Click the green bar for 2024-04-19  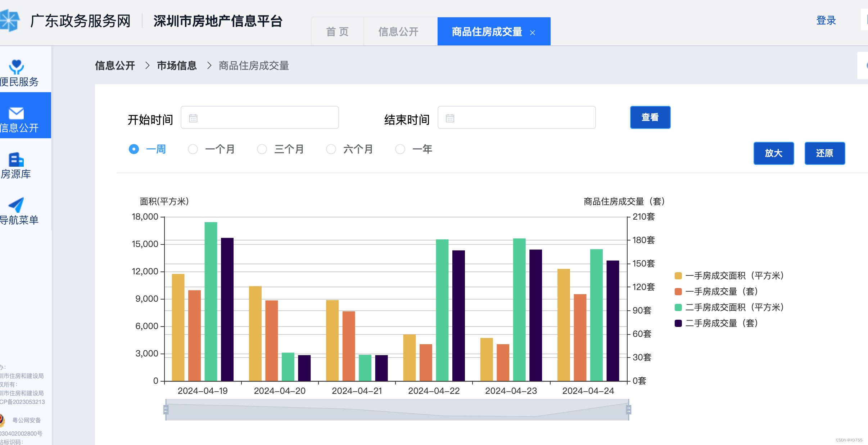(x=211, y=301)
